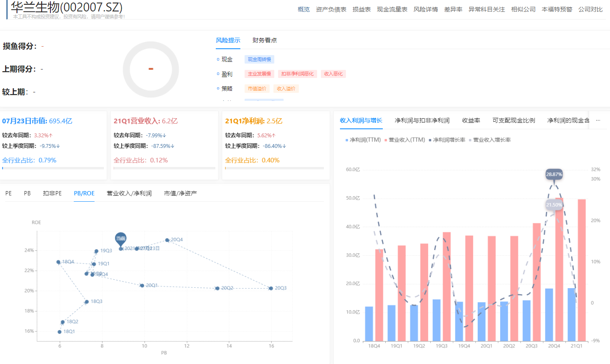This screenshot has height=364, width=610.
Task: Click the 现金周转慢 risk tag
Action: pos(259,59)
